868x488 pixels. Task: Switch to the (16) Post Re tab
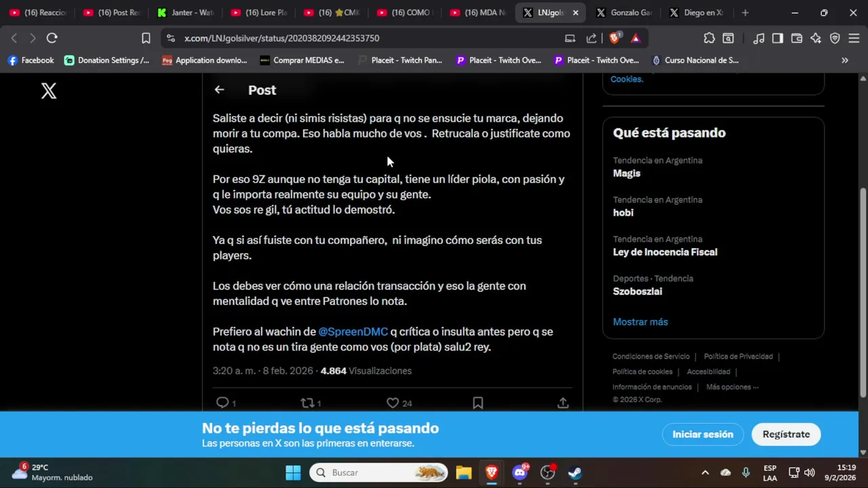tap(112, 12)
